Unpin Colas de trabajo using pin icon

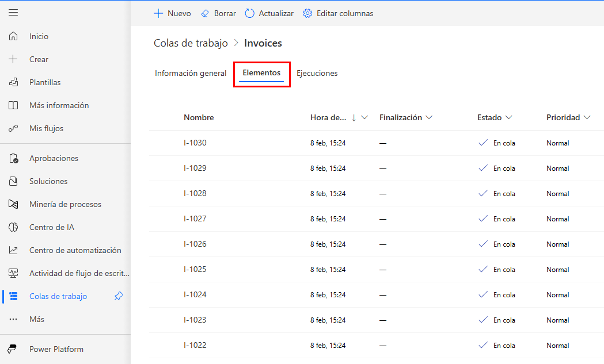coord(119,296)
